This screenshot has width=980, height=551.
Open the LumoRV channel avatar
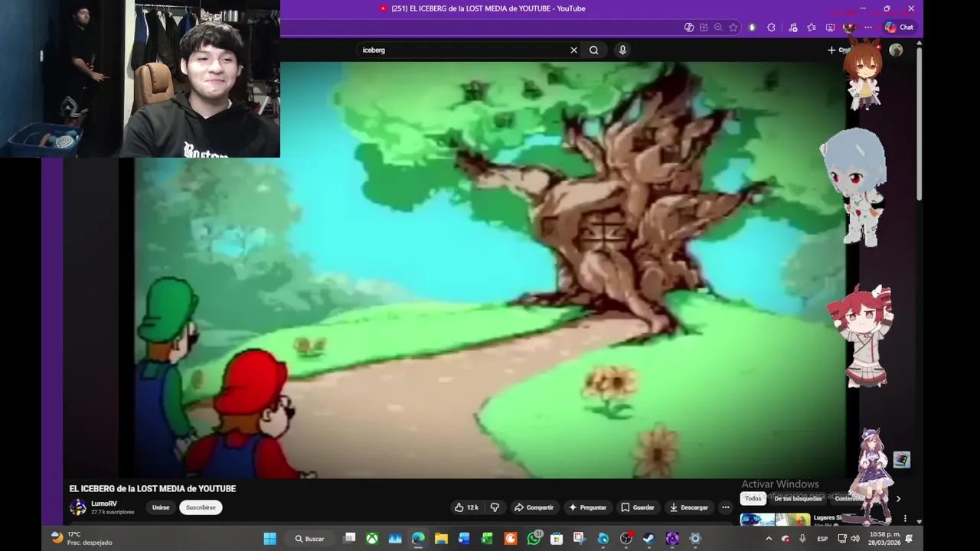coord(78,507)
